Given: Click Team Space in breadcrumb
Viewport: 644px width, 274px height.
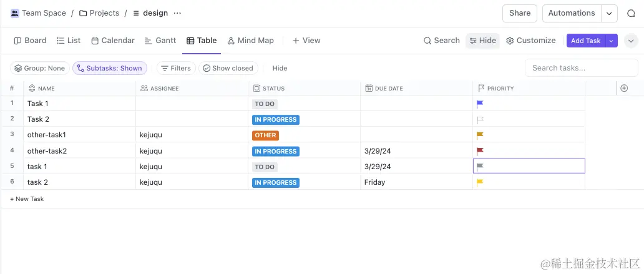Looking at the screenshot, I should pyautogui.click(x=44, y=13).
